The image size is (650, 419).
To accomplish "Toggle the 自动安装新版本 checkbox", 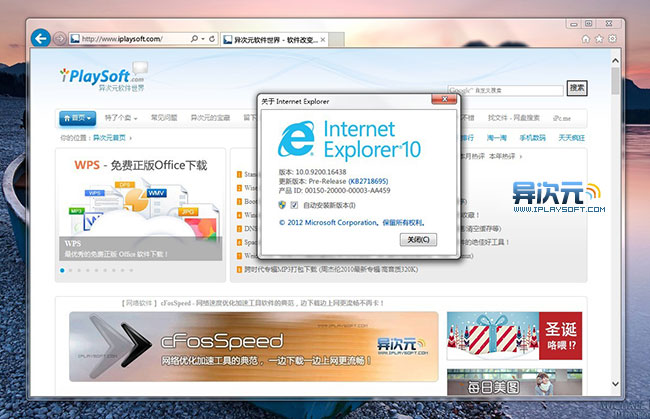I will pyautogui.click(x=294, y=205).
